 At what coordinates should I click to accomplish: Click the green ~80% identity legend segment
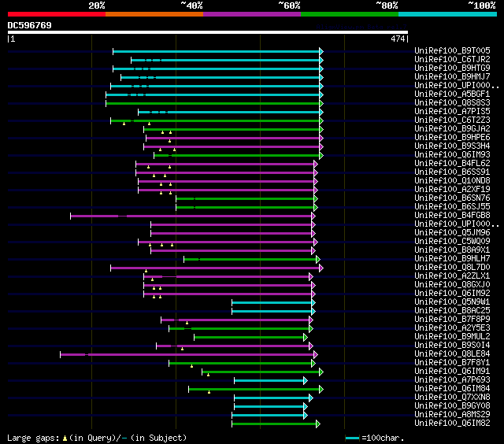(350, 14)
